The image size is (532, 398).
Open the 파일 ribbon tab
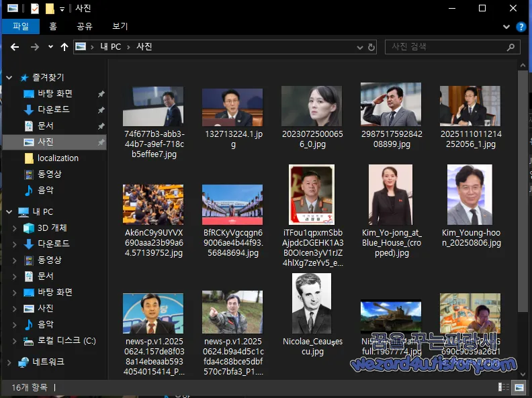pyautogui.click(x=21, y=26)
